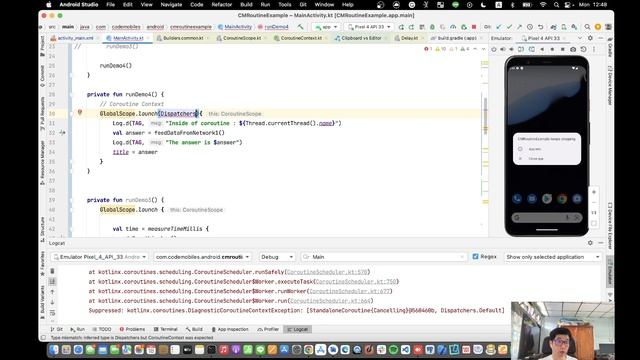Open Show only selected application filter dropdown
The width and height of the screenshot is (640, 360).
pyautogui.click(x=553, y=257)
